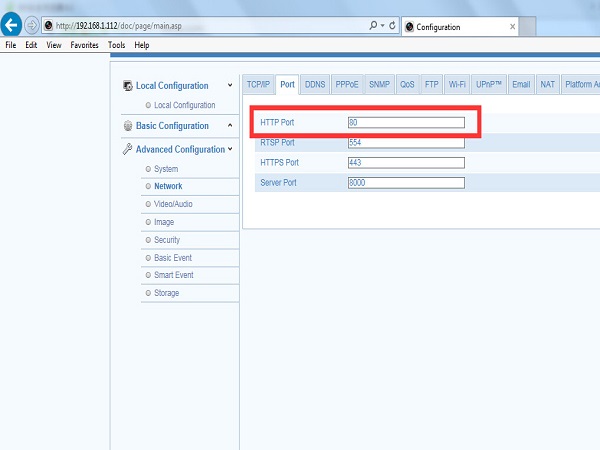Viewport: 600px width, 450px height.
Task: Open the Help menu
Action: point(142,45)
